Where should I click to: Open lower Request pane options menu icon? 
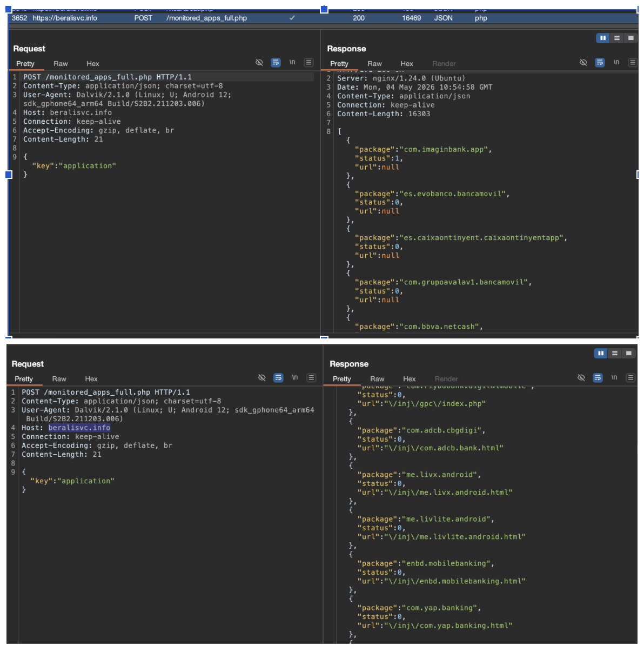311,378
